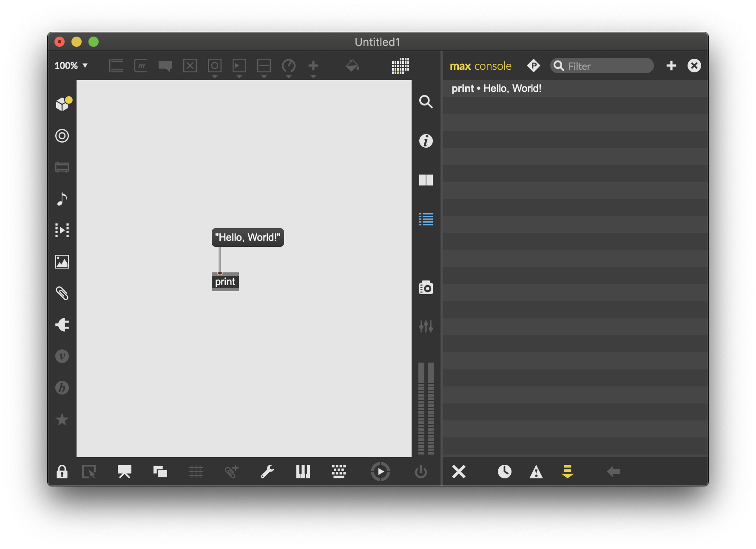Add a console tab with plus button
The image size is (756, 549).
click(671, 66)
